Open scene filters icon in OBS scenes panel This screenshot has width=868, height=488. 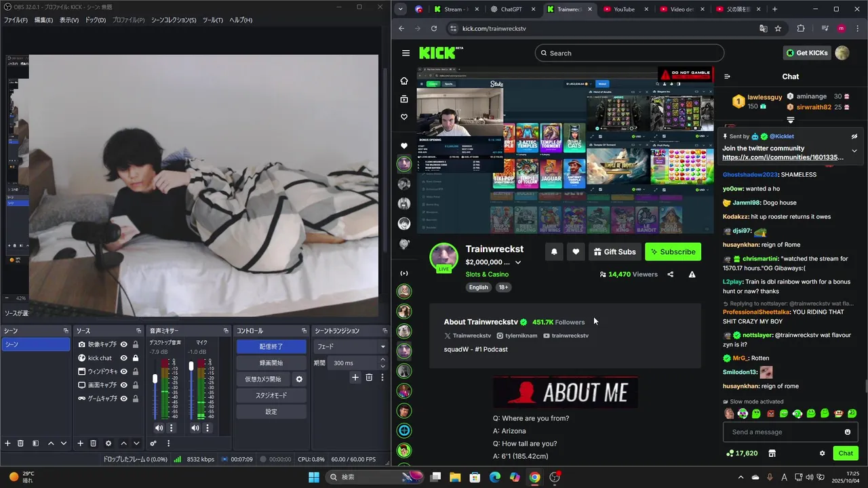[35, 443]
